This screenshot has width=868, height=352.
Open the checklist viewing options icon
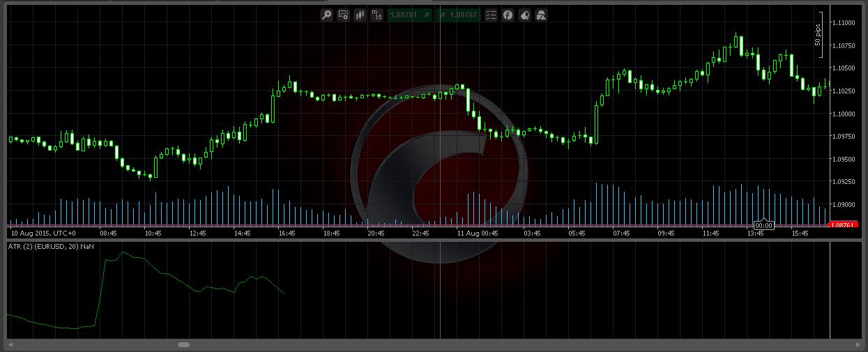pyautogui.click(x=491, y=15)
